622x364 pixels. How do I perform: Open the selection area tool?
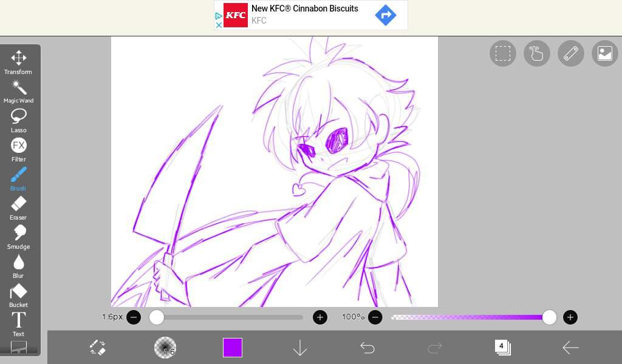pyautogui.click(x=502, y=53)
